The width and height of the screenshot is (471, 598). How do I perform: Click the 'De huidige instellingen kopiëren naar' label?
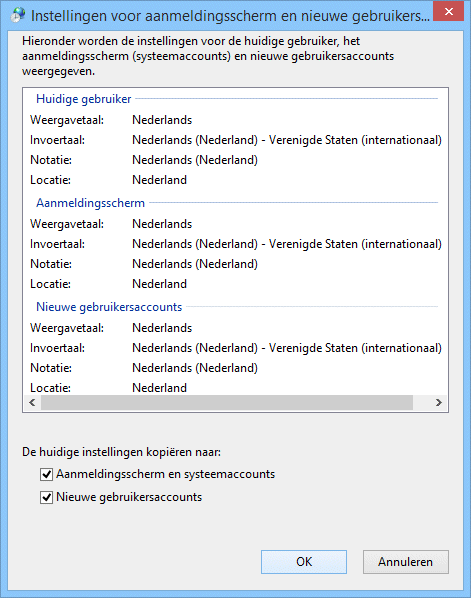coord(121,452)
